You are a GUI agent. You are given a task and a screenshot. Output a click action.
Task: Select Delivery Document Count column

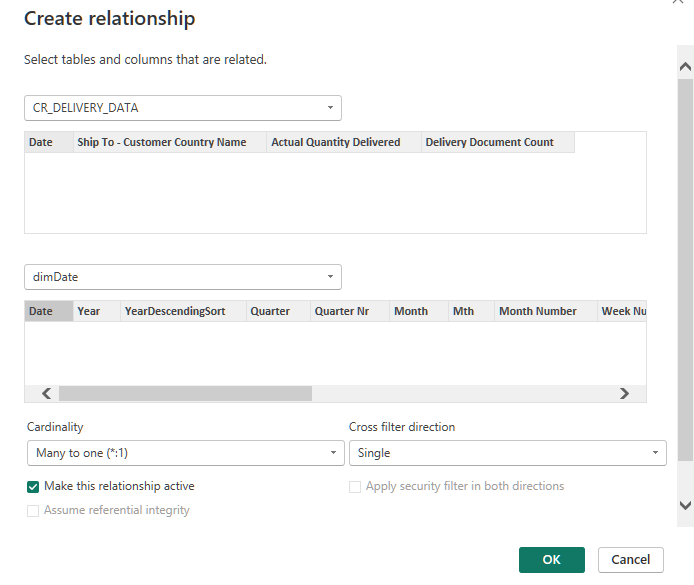498,142
